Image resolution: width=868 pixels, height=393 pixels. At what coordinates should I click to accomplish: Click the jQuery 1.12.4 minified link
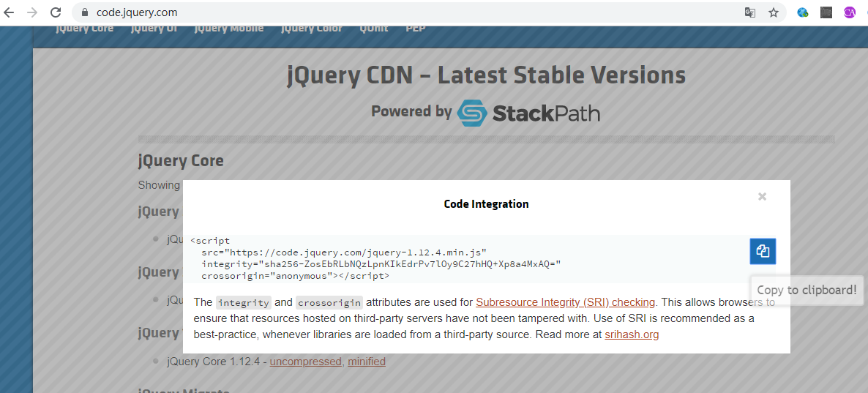pyautogui.click(x=367, y=362)
